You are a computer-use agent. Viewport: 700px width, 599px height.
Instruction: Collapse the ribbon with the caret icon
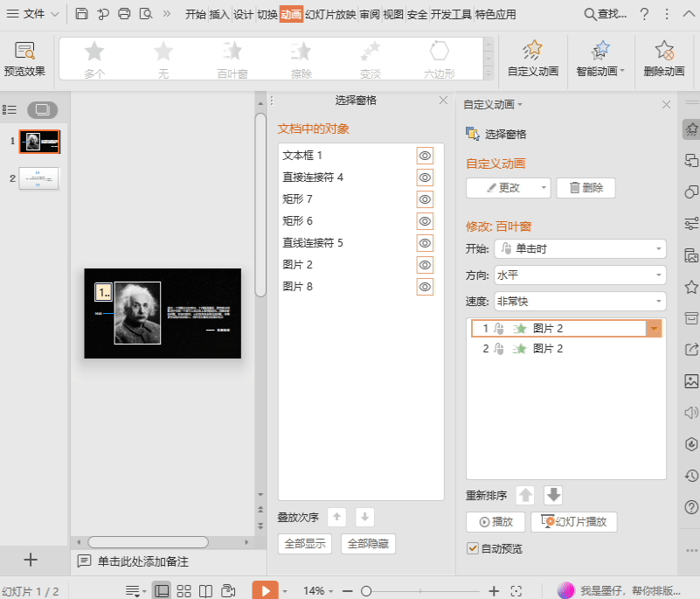[x=690, y=14]
